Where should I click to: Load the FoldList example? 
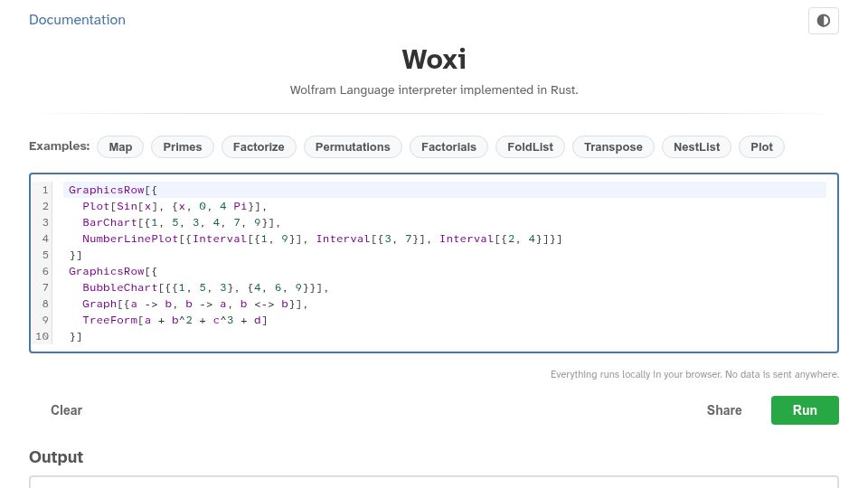530,147
